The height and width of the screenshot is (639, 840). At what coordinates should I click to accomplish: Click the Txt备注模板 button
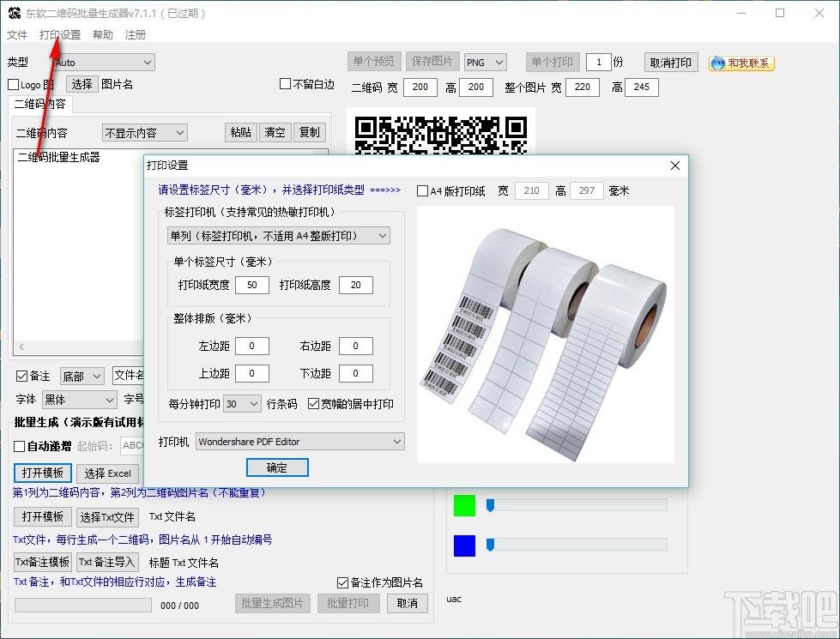42,562
